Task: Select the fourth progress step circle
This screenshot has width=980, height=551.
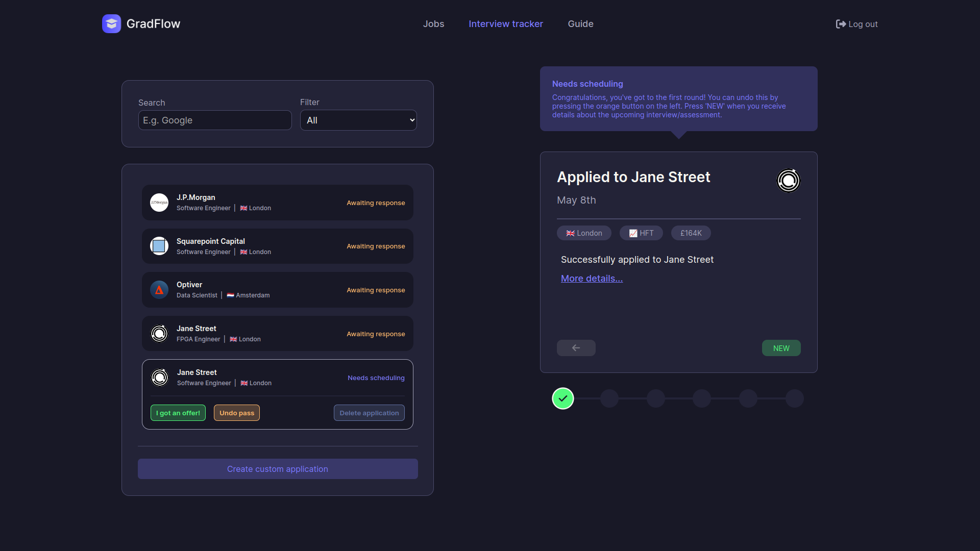Action: pyautogui.click(x=702, y=398)
